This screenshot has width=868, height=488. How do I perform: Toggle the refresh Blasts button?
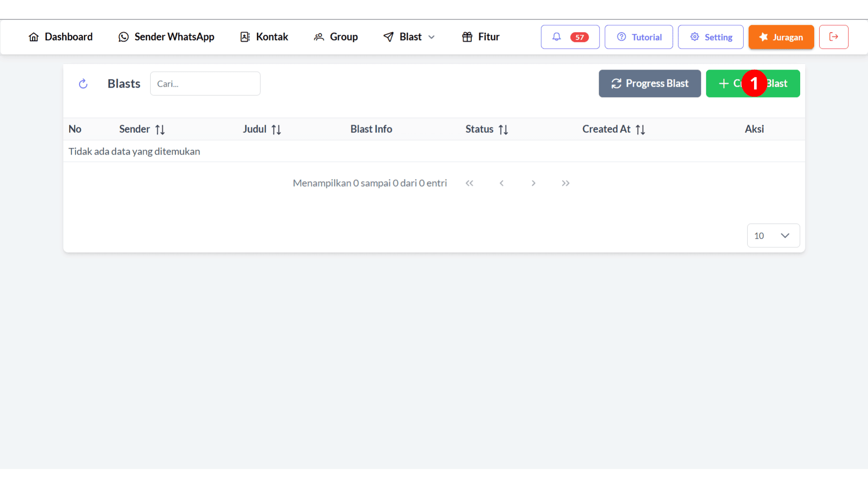(x=84, y=84)
